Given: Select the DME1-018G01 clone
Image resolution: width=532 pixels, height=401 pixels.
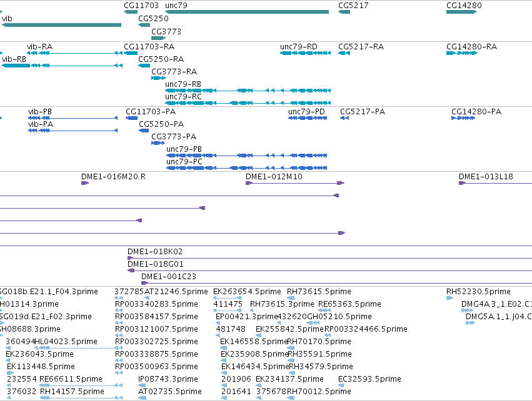Looking at the screenshot, I should click(x=329, y=270).
